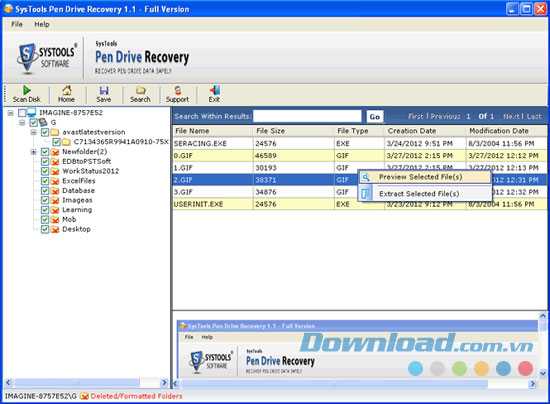Go to First results page
Viewport: 550px width, 404px height.
pyautogui.click(x=416, y=116)
